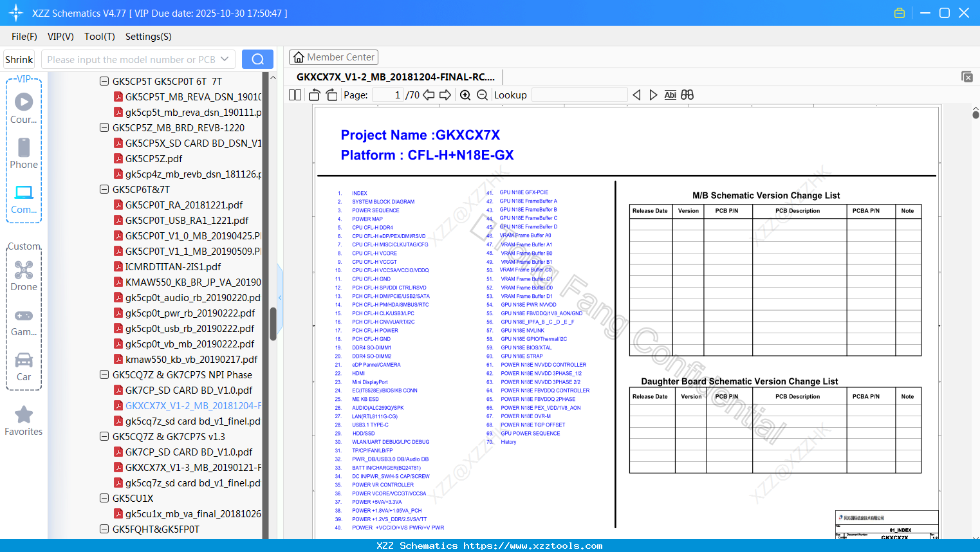The image size is (980, 552).
Task: Select the Game console category
Action: 24,322
